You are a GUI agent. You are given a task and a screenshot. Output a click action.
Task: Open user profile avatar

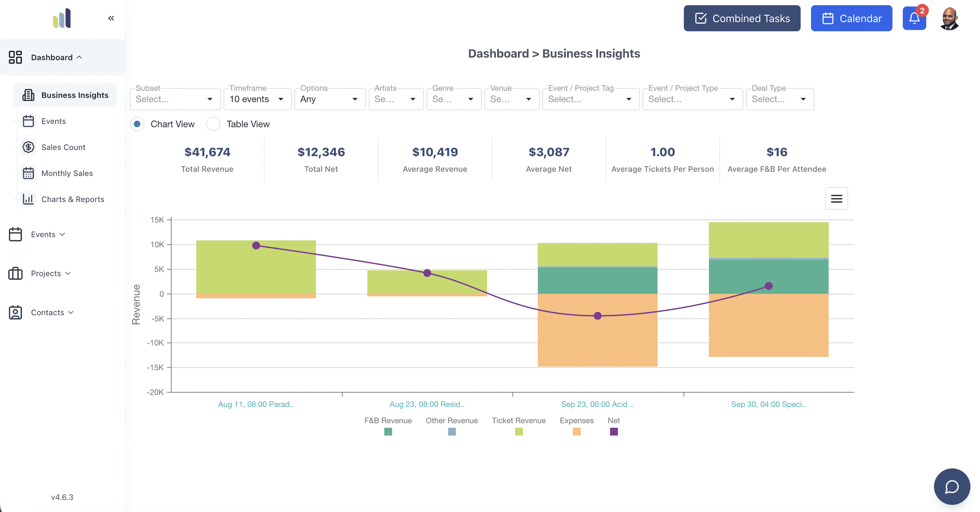[949, 18]
